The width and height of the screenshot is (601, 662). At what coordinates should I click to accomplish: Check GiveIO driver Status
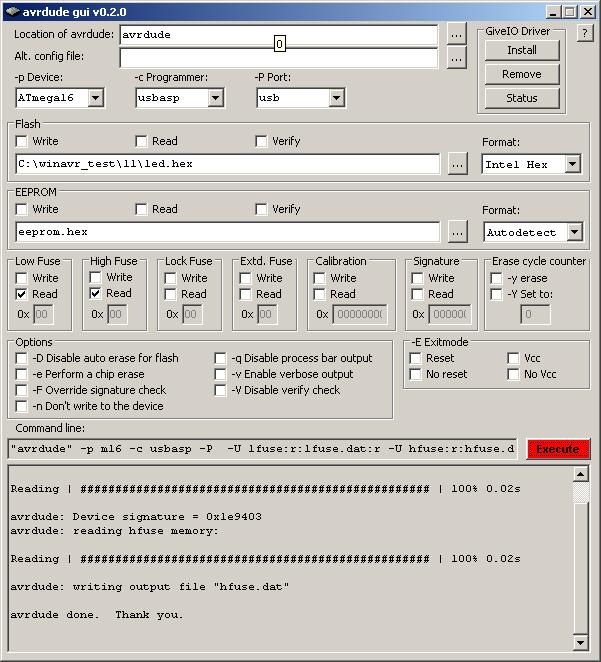pos(522,98)
